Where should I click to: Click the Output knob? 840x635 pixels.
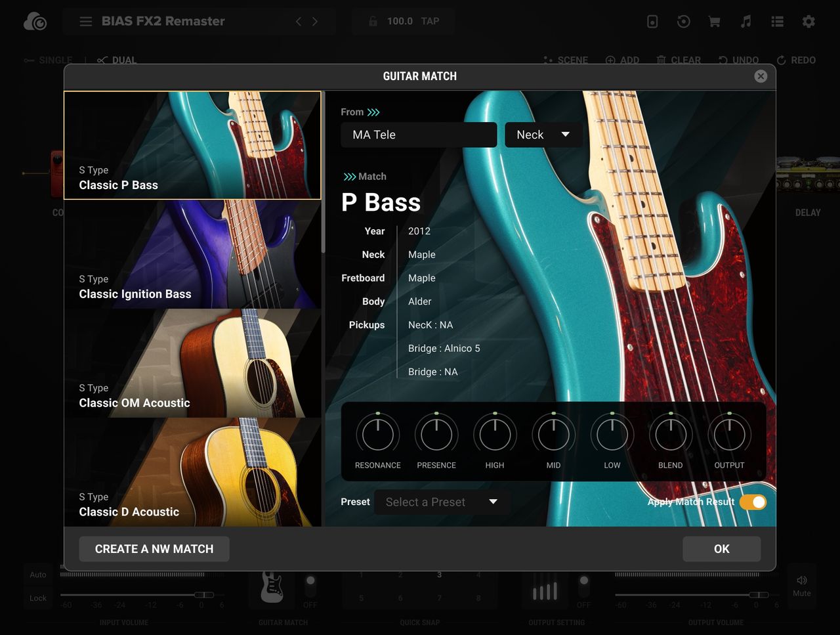729,434
